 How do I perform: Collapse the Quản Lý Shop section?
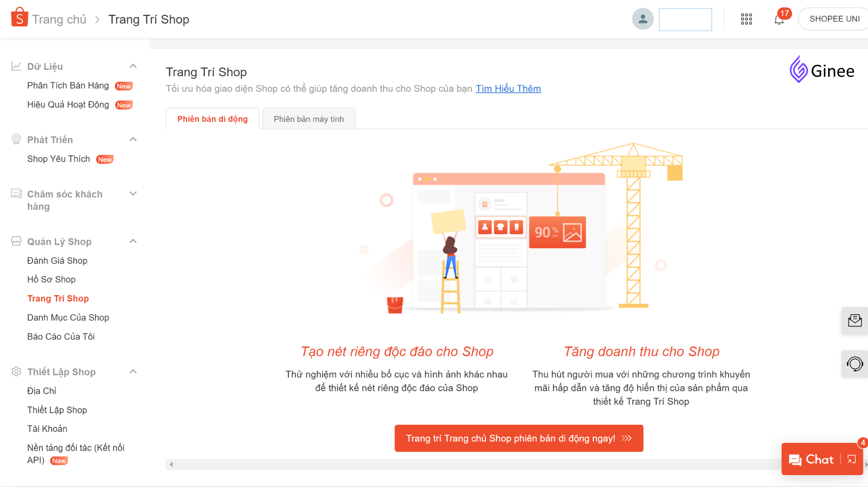coord(134,241)
